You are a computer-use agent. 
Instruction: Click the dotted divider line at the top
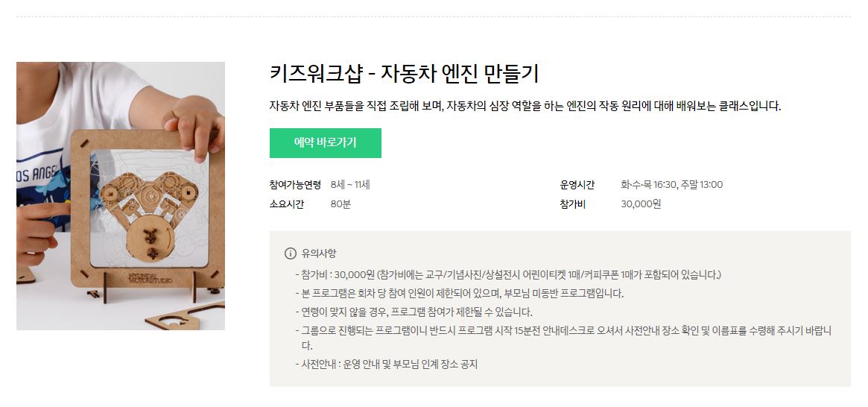click(x=434, y=16)
